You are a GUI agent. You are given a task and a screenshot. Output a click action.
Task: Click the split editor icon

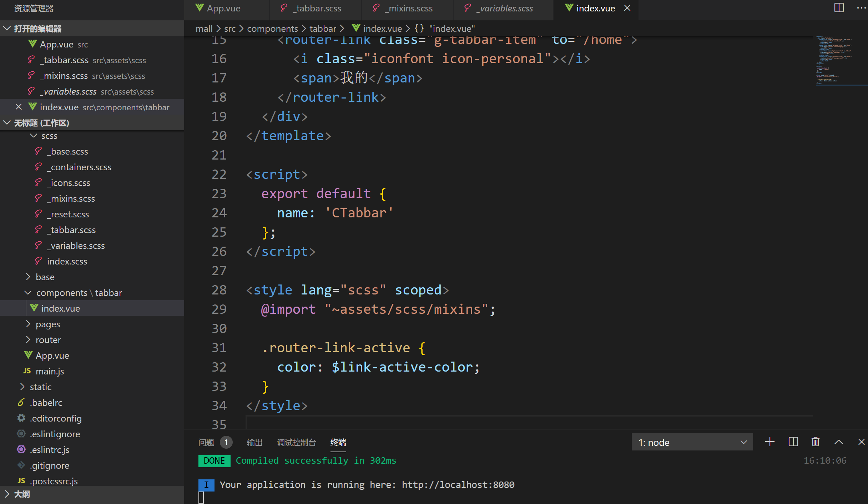pyautogui.click(x=839, y=8)
